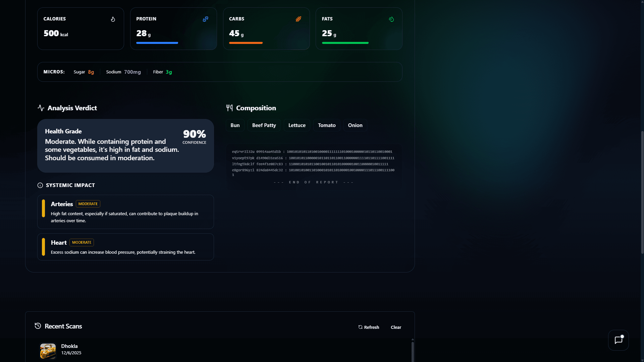Image resolution: width=644 pixels, height=362 pixels.
Task: Click the history icon beside Recent Scans
Action: click(38, 326)
